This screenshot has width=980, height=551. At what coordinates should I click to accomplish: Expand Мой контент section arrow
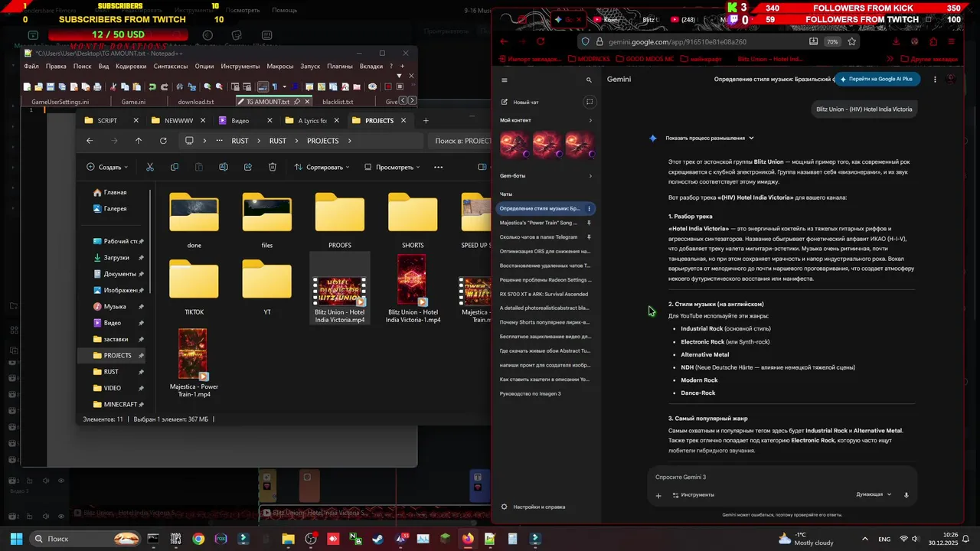coord(590,120)
